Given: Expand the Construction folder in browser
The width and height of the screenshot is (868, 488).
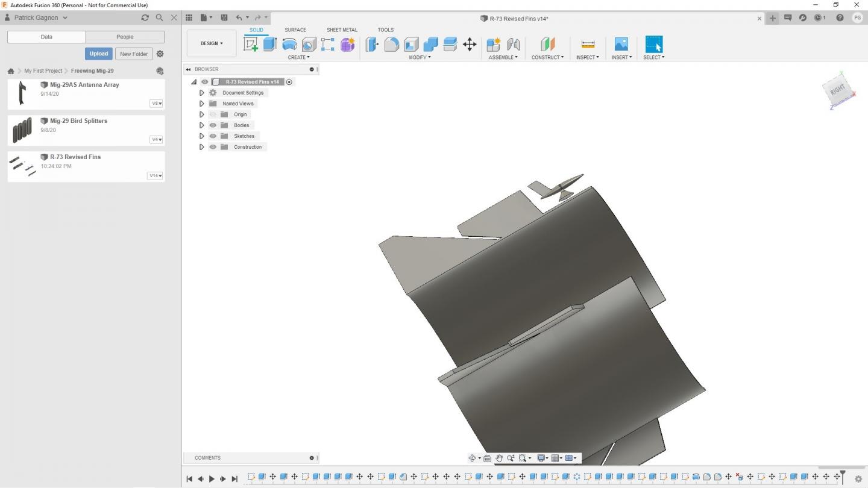Looking at the screenshot, I should pos(202,147).
